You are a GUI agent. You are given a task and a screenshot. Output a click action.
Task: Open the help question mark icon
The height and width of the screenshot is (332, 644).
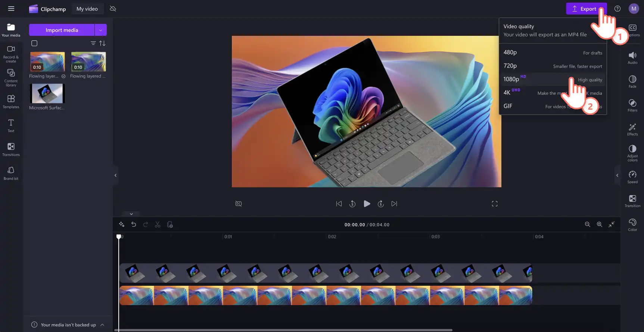click(617, 9)
